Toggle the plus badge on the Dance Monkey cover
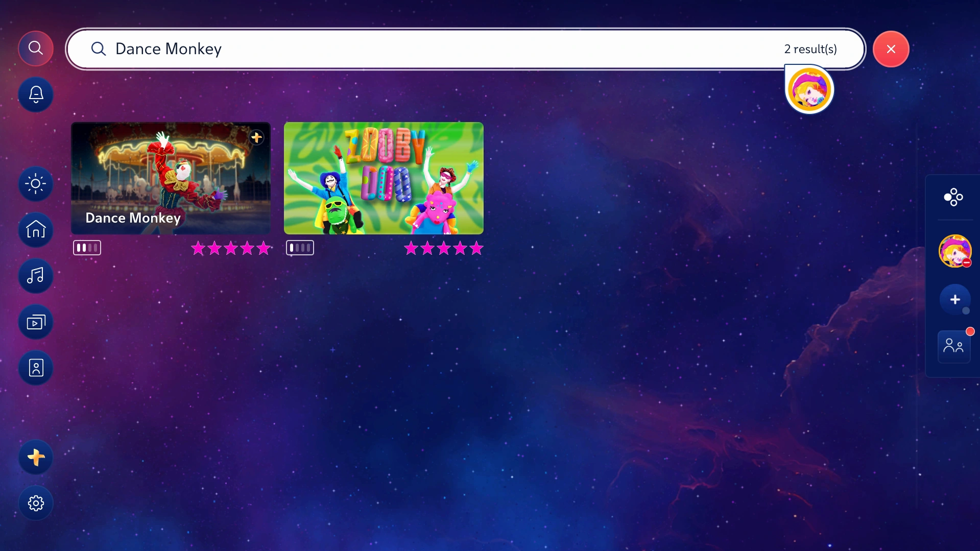This screenshot has height=551, width=980. (x=256, y=137)
